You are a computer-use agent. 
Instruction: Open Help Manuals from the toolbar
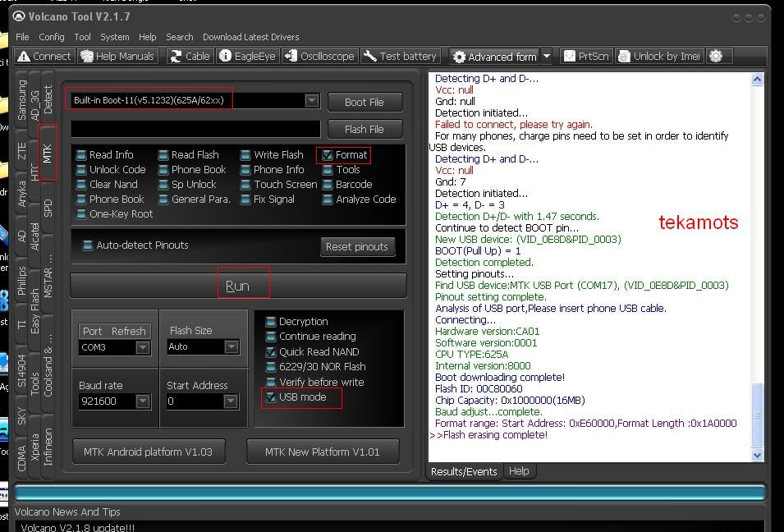[117, 56]
